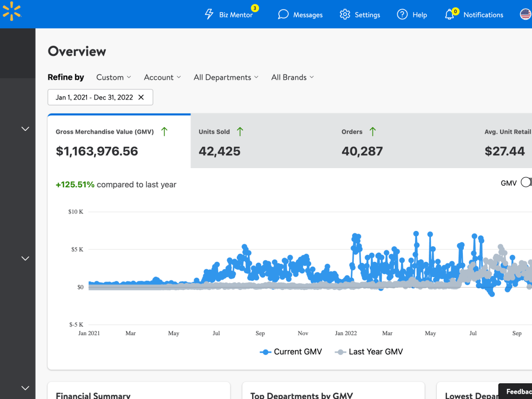Select the Orders metric tab
Viewport: 532px width, 399px height.
click(x=405, y=141)
